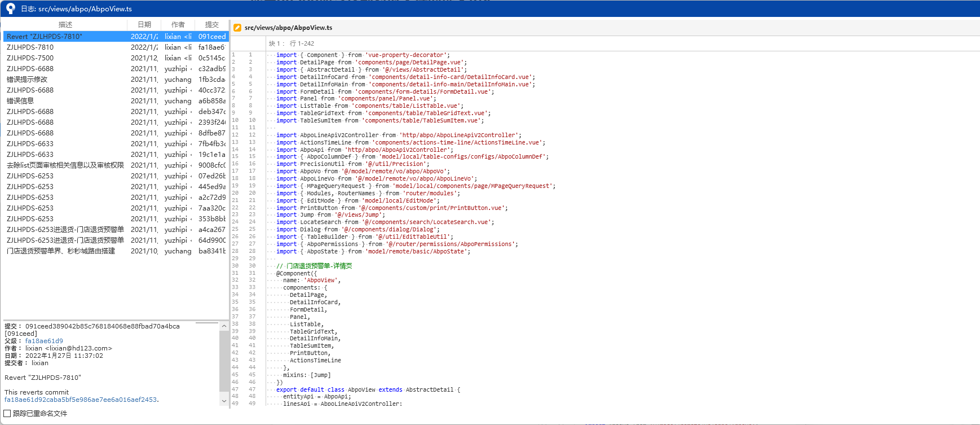Screen dimensions: 980x425
Task: Click the commit details scrollbar thumb
Action: tap(224, 361)
